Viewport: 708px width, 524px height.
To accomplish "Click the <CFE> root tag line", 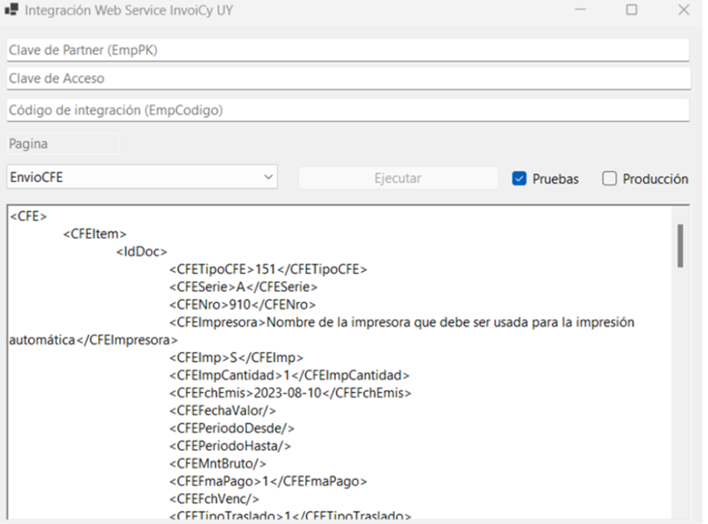I will tap(28, 216).
